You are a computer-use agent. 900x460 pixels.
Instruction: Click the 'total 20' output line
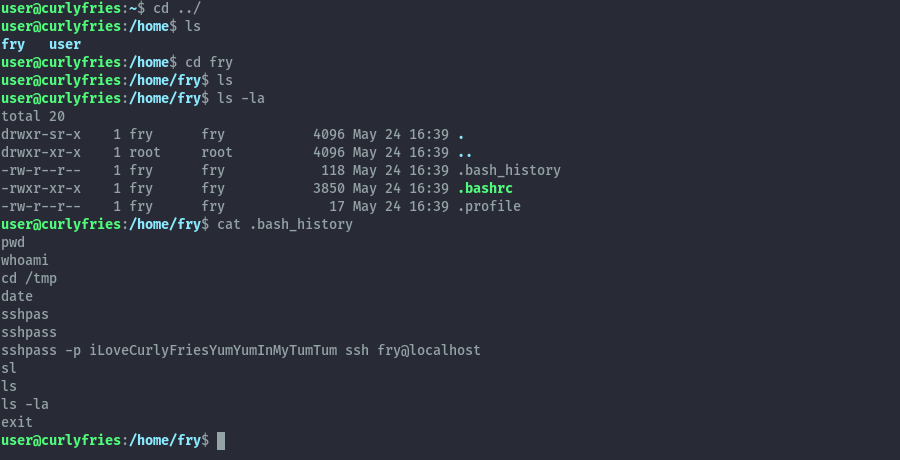tap(33, 116)
